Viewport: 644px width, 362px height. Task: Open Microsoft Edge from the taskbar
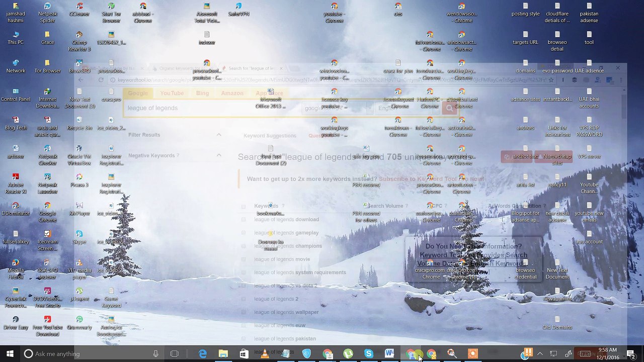(203, 354)
